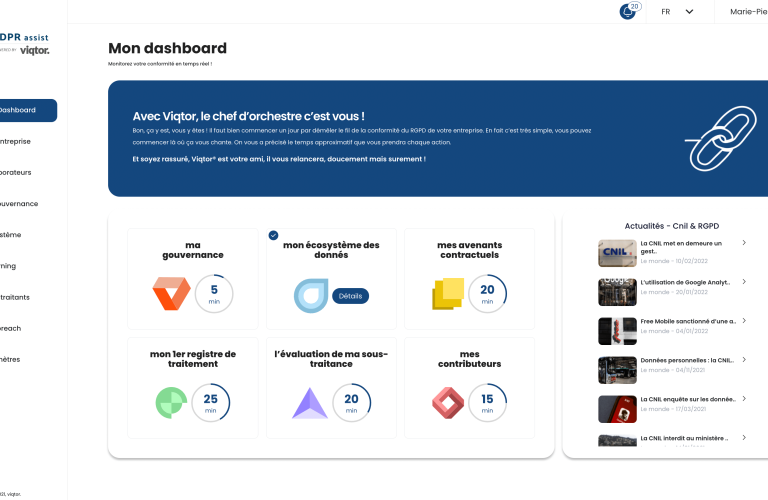Click the purple 'sous-traitance' triangle icon
768x500 pixels.
[310, 402]
